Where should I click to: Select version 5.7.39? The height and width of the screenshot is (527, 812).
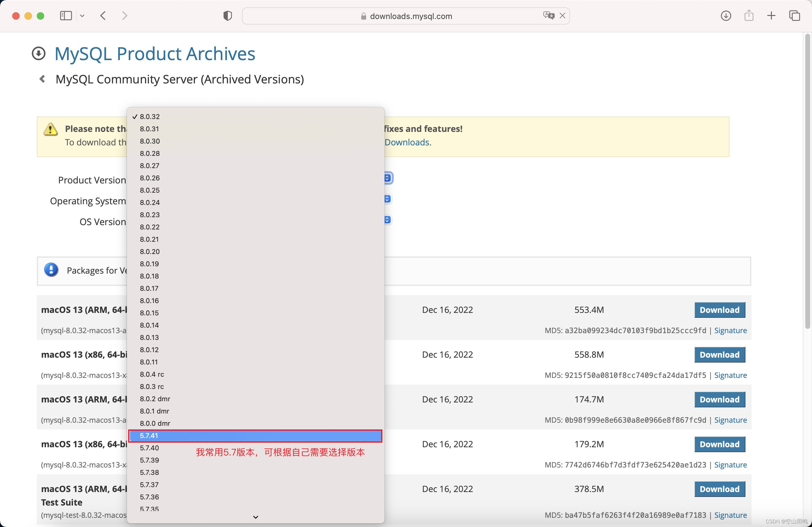255,461
